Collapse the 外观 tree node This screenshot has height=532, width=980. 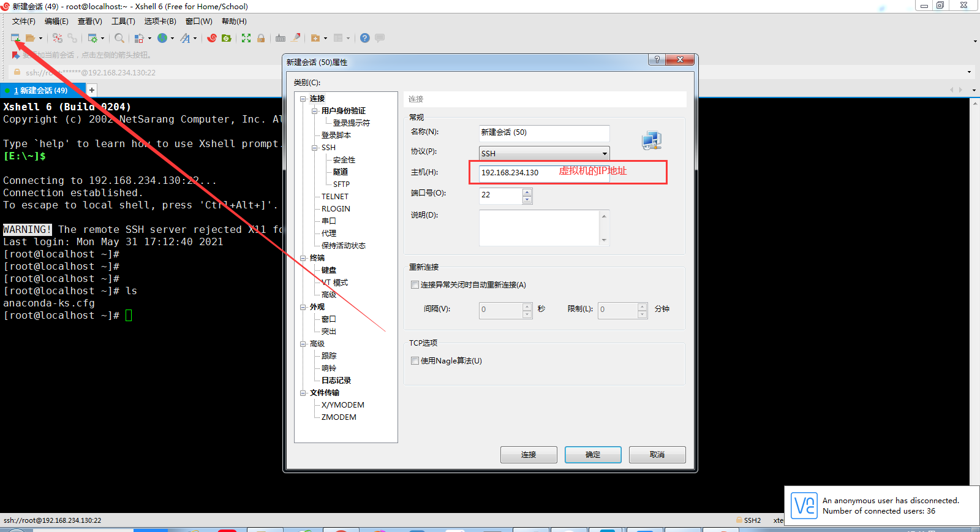303,307
